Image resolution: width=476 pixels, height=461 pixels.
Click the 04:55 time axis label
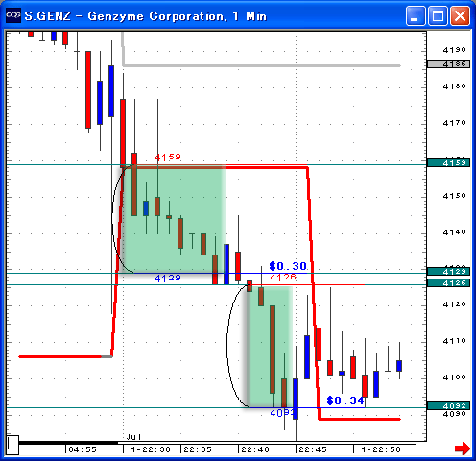[x=83, y=449]
